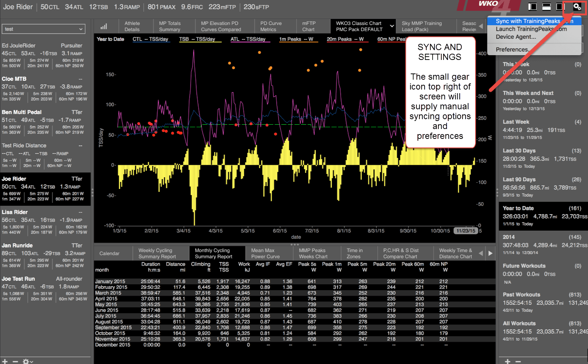Add a date range with the plus under date ranges
The height and width of the screenshot is (364, 588).
point(508,361)
